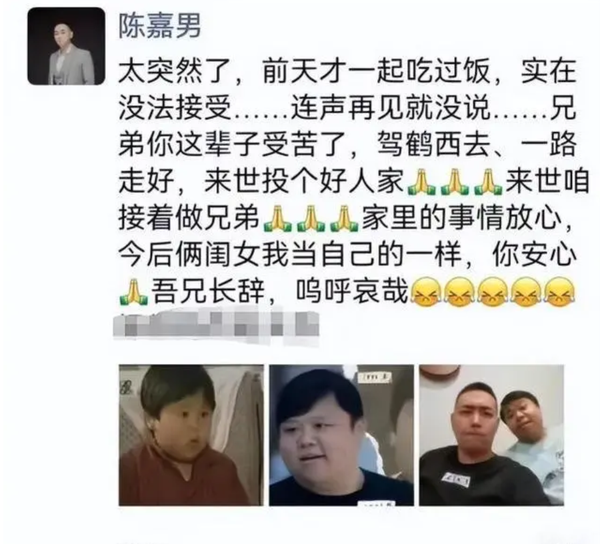
Task: Click the first praying hands emoji after 做兄弟
Action: (277, 219)
